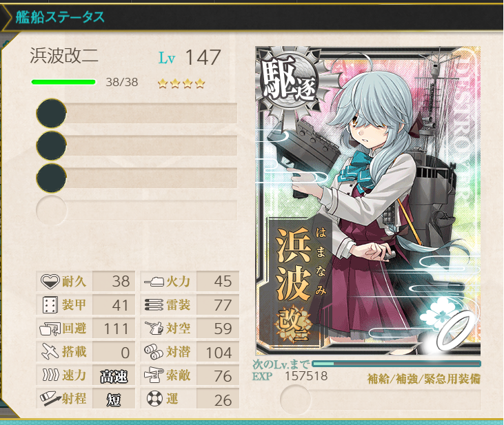The image size is (504, 425).
Task: Open the 補給/補強/緊急用装備 reinforcement slot
Action: 381,400
